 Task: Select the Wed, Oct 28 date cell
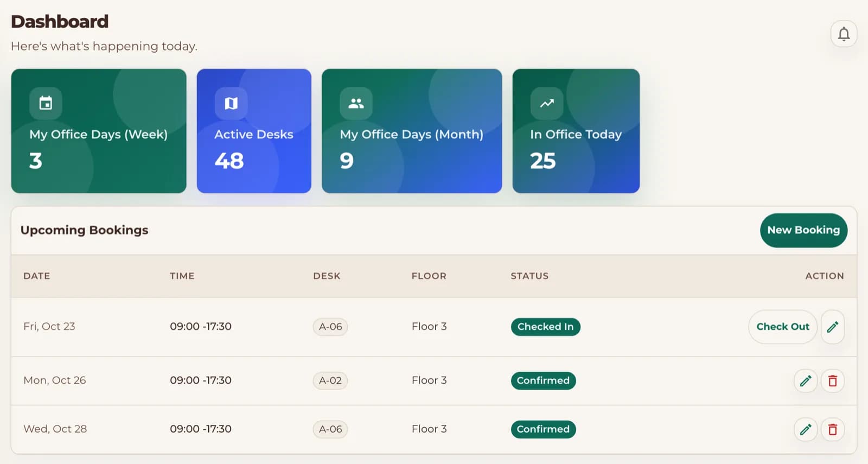click(55, 429)
